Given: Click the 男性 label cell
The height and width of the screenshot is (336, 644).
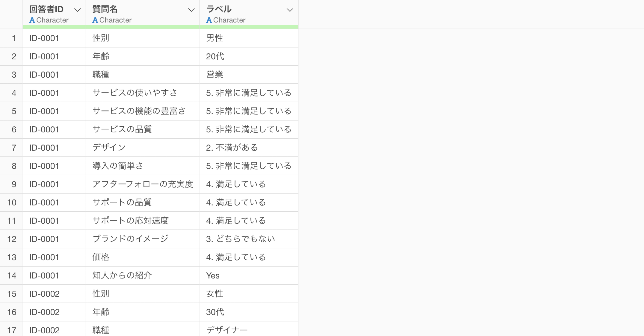Looking at the screenshot, I should (214, 38).
